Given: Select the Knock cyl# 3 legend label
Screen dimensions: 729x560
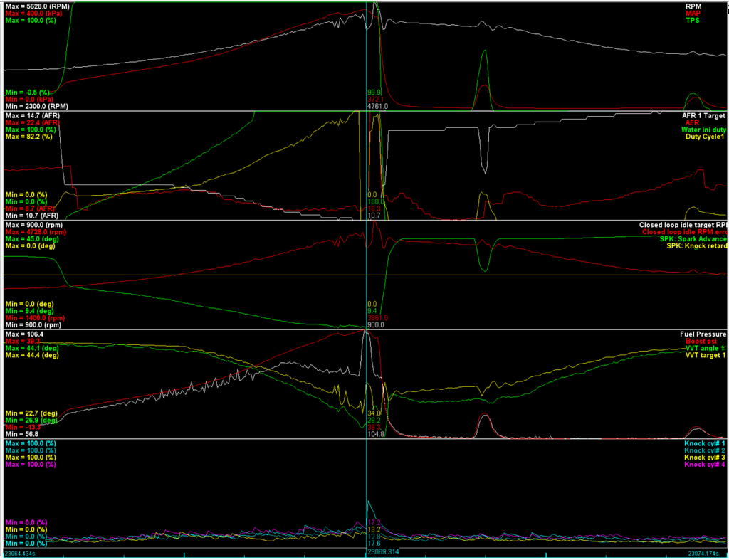Looking at the screenshot, I should click(704, 458).
